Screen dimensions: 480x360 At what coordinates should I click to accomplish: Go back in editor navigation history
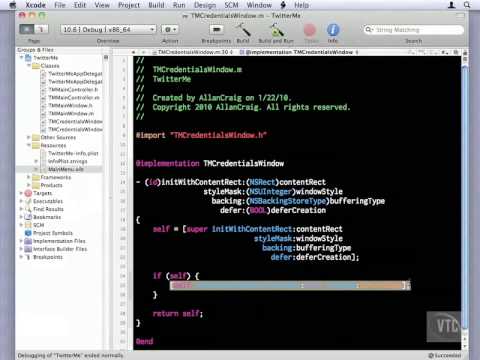133,52
